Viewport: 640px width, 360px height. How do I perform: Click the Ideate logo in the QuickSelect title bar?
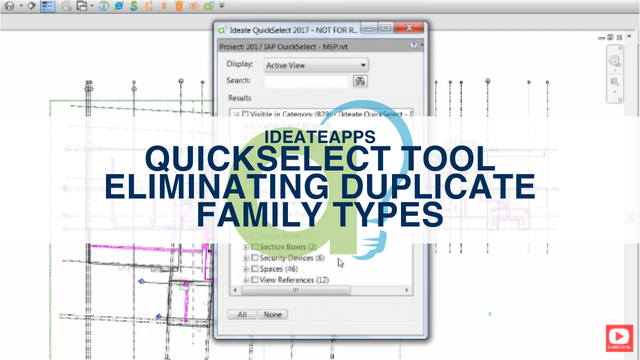222,30
